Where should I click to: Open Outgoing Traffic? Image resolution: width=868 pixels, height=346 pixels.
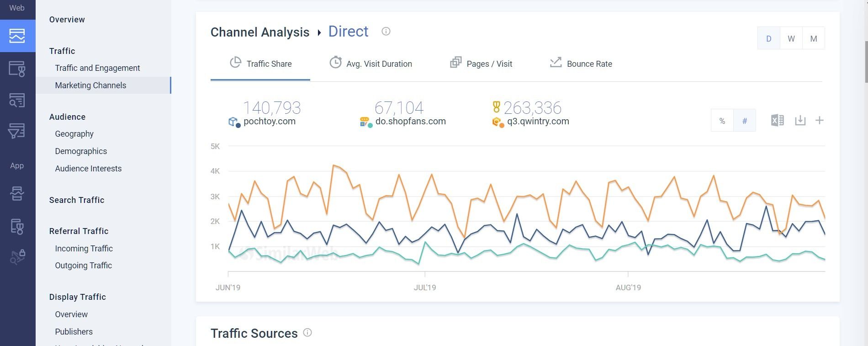click(x=83, y=266)
